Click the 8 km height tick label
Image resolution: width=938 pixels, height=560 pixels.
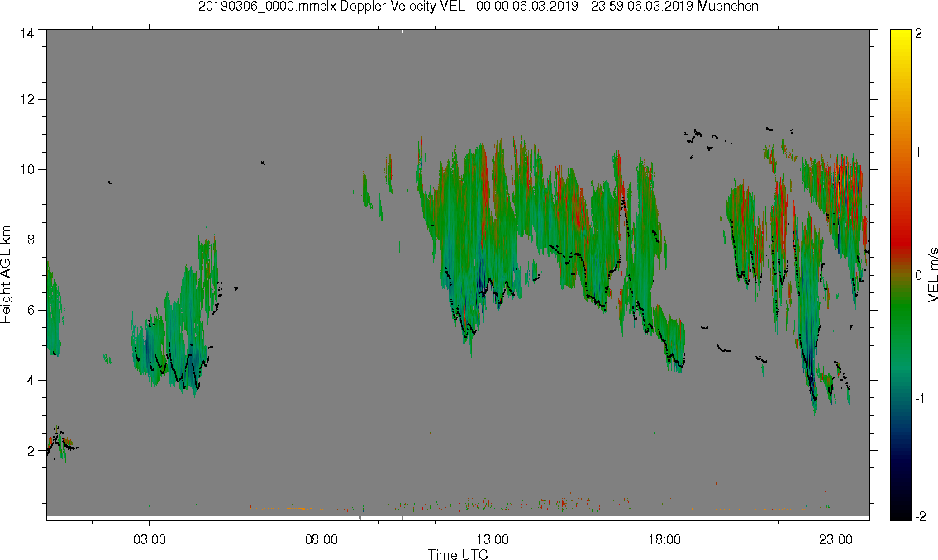tap(31, 240)
